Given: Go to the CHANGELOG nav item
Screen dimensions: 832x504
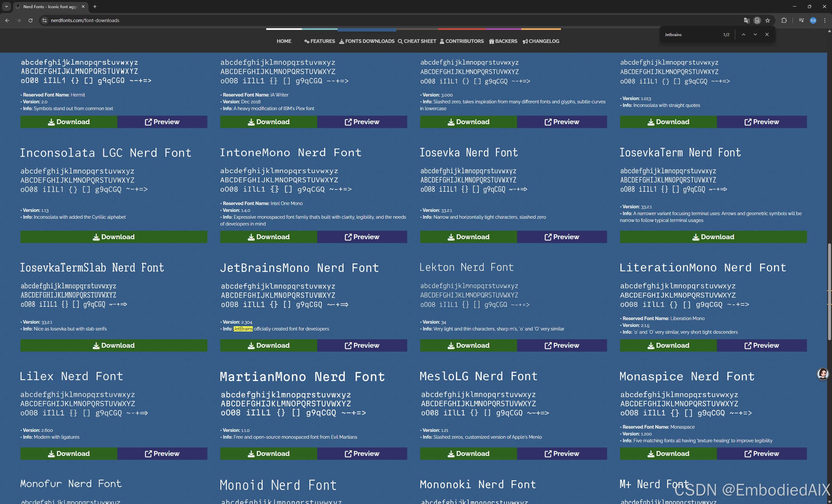Looking at the screenshot, I should [x=541, y=41].
